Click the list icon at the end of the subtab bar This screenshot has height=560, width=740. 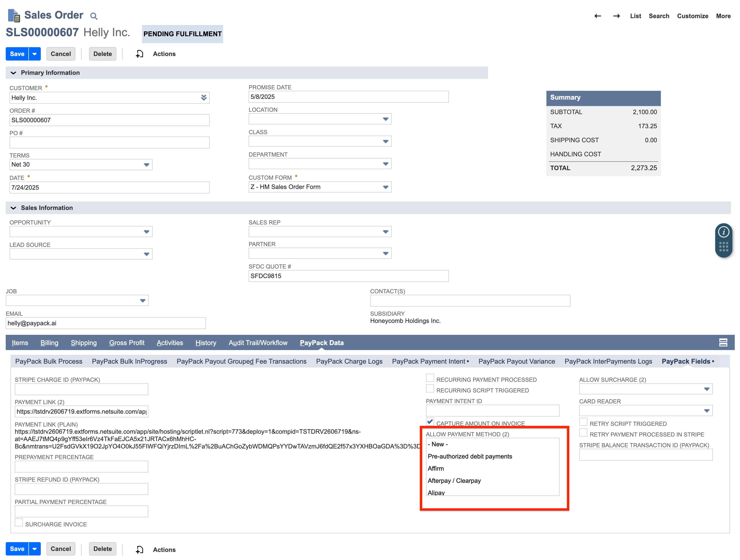(723, 342)
